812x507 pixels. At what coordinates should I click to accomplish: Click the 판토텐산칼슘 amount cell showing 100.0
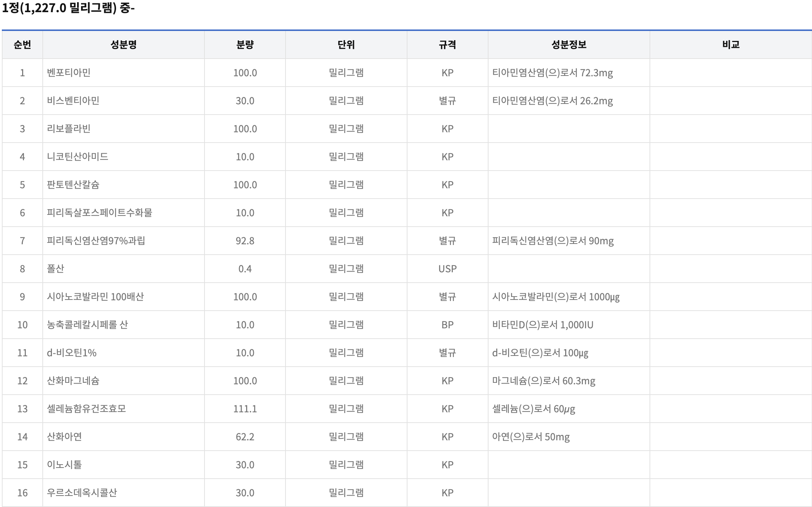pyautogui.click(x=244, y=185)
